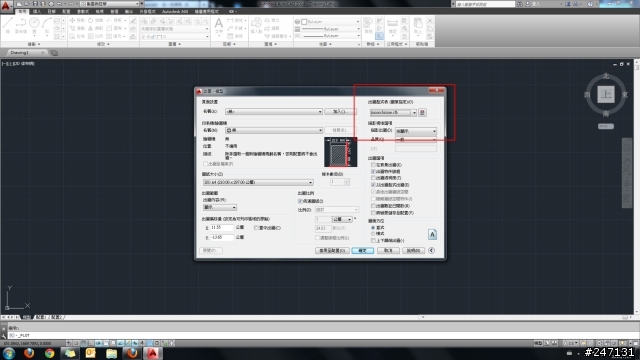
Task: Open the what-to-plot area dropdown
Action: (220, 207)
